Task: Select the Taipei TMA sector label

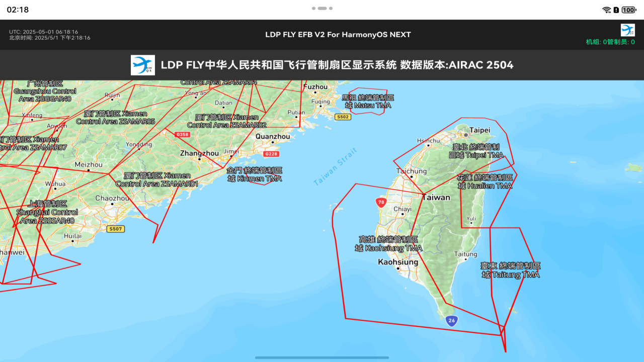Action: point(476,151)
